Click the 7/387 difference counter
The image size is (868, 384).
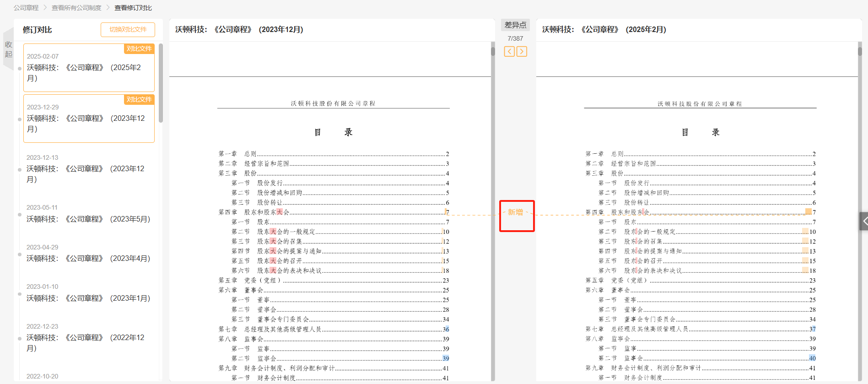click(515, 38)
